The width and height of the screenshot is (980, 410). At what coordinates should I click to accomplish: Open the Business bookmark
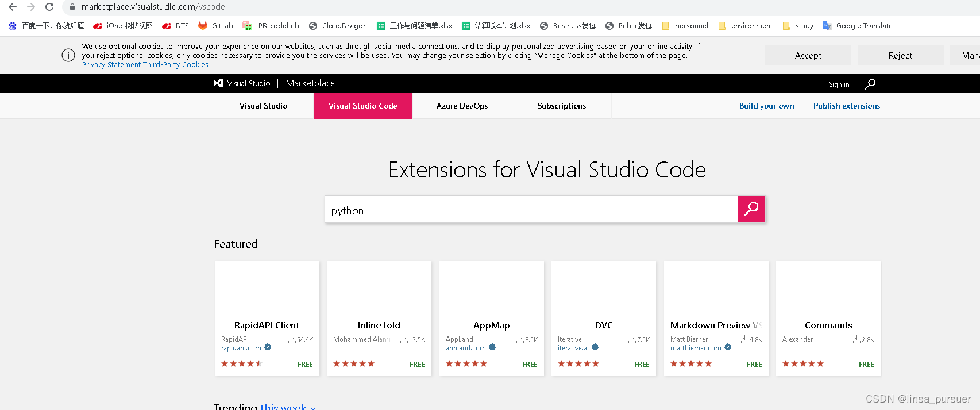click(568, 26)
